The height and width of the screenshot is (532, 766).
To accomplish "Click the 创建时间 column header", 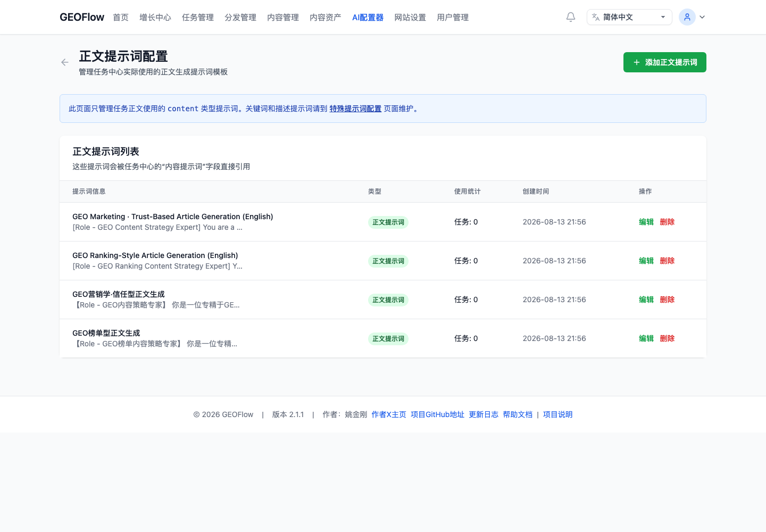I will tap(536, 192).
